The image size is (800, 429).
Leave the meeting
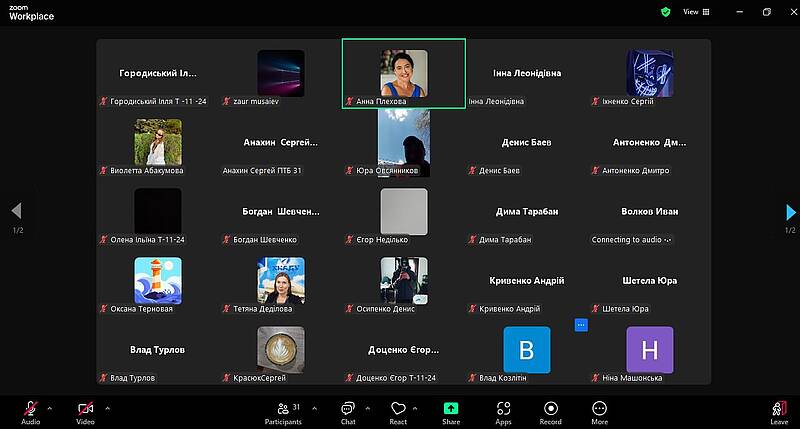(x=779, y=410)
